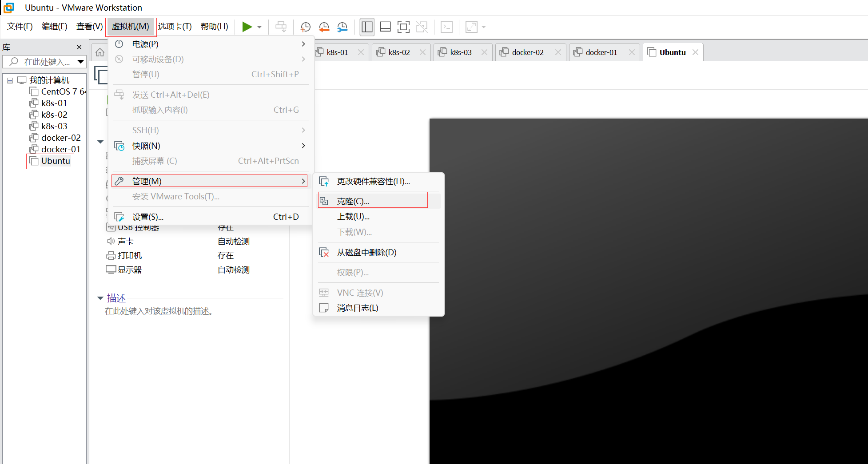Choose 上载(U)... from the submenu

click(379, 216)
